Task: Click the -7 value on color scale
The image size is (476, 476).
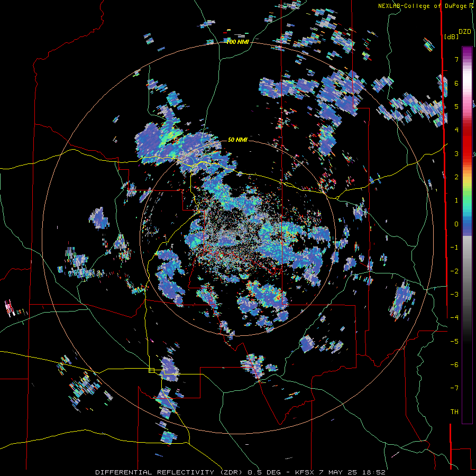Action: pos(454,388)
